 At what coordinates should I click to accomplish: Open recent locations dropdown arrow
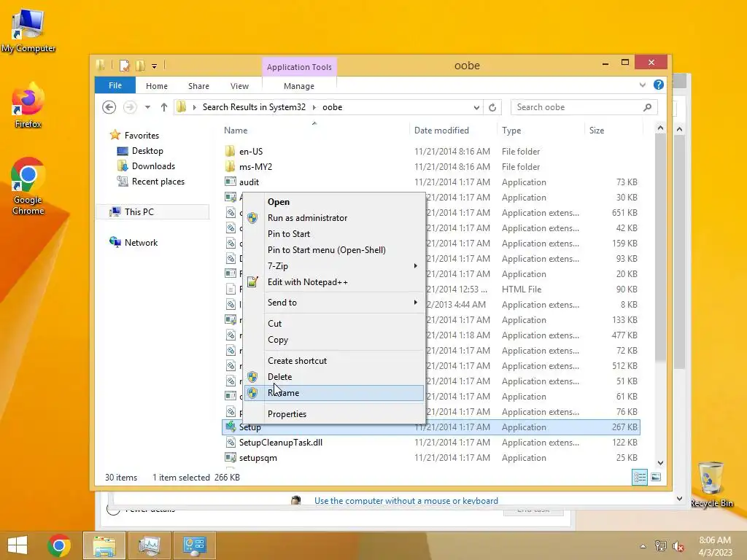coord(147,107)
